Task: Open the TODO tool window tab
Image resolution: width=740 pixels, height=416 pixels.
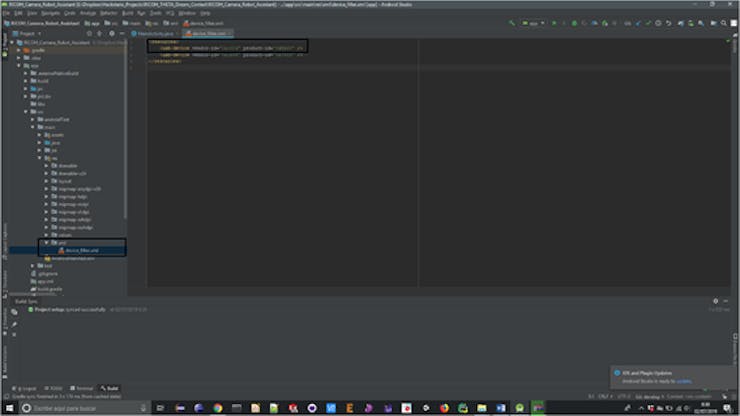Action: (x=53, y=388)
